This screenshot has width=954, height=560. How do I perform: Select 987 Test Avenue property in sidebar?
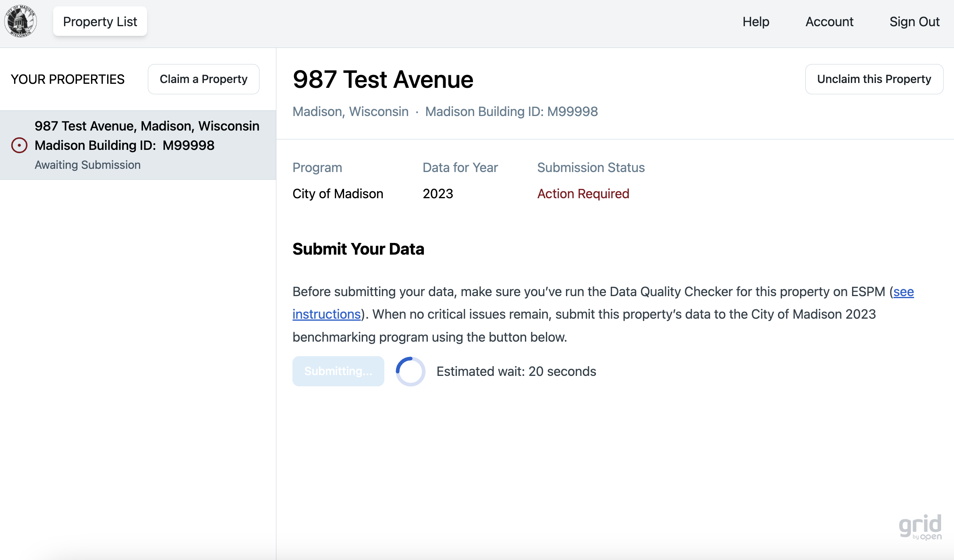click(147, 136)
